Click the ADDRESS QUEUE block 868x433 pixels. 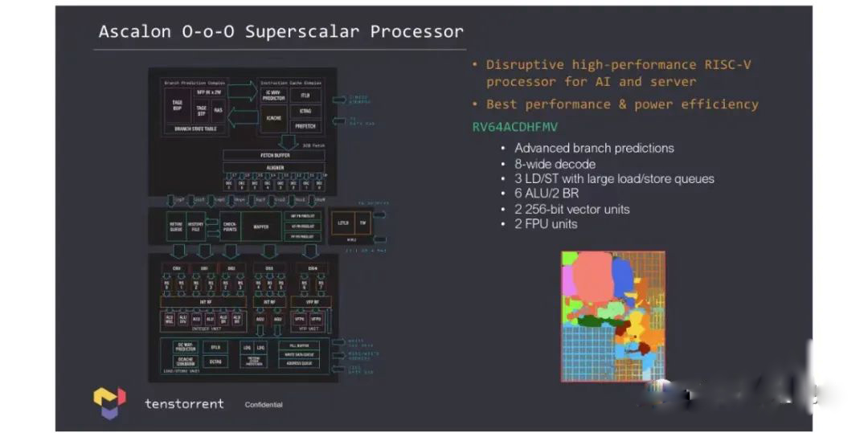(x=299, y=363)
